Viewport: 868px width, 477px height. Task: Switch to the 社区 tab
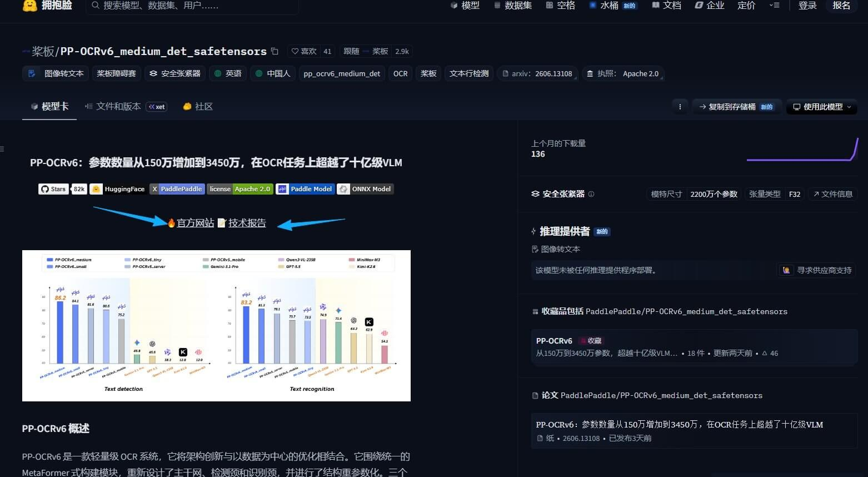click(x=198, y=106)
